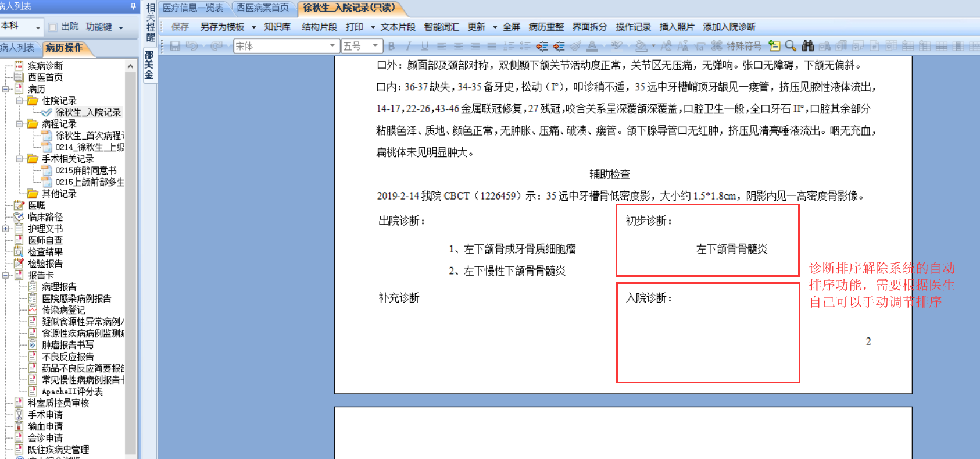Click the 特殊符号 special symbols button
The image size is (980, 459).
[x=744, y=46]
